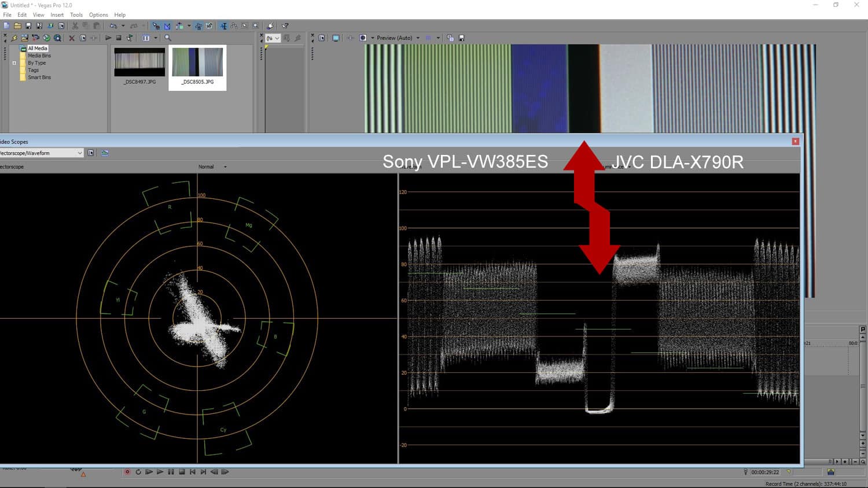The height and width of the screenshot is (488, 868).
Task: Click the transport Stop button
Action: (x=182, y=472)
